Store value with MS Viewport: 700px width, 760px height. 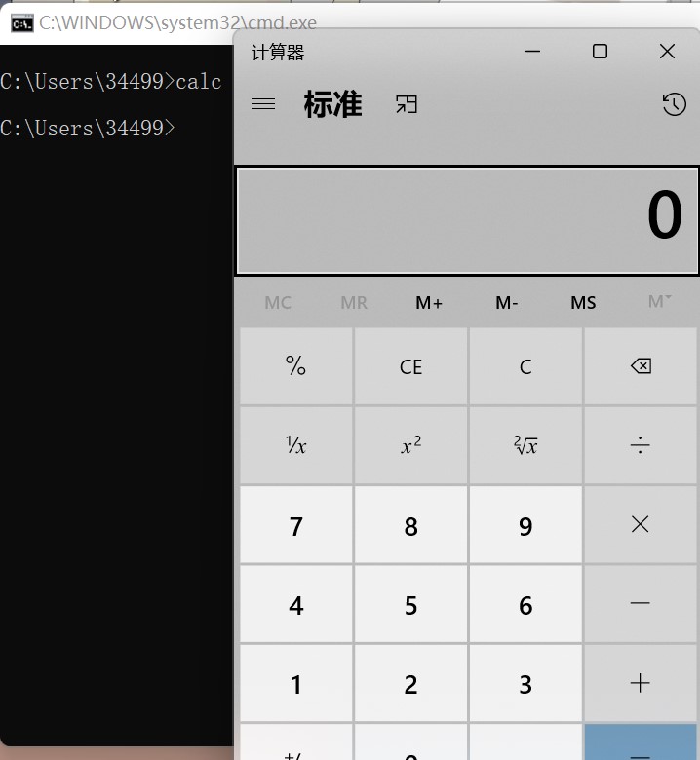(x=583, y=302)
